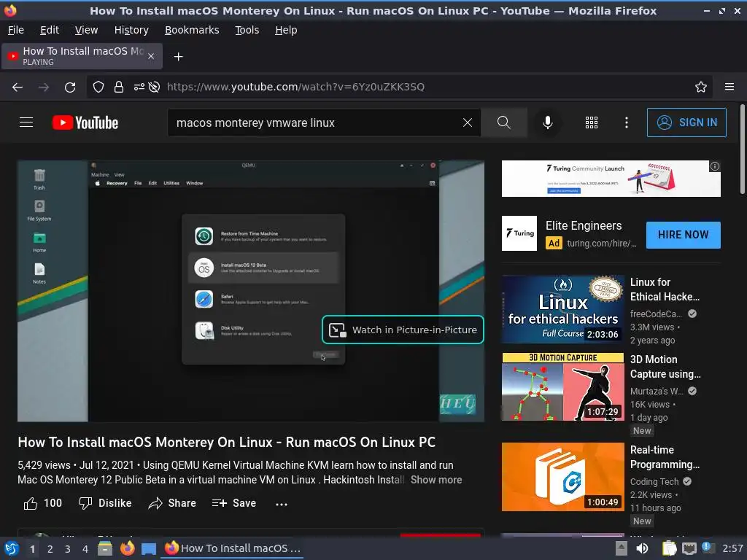The image size is (747, 560).
Task: Open Linux for Ethical Hackers video title
Action: point(665,289)
